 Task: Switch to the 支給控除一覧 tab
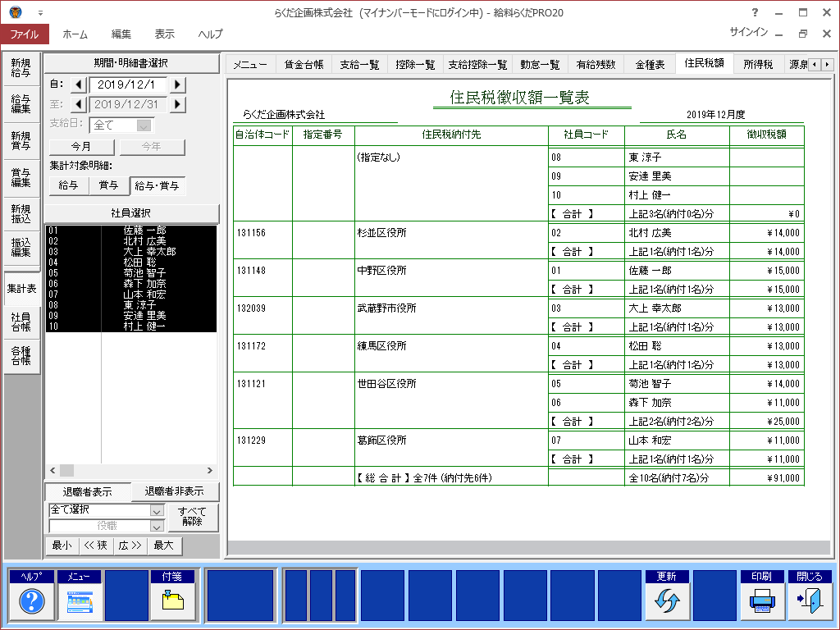[x=477, y=64]
